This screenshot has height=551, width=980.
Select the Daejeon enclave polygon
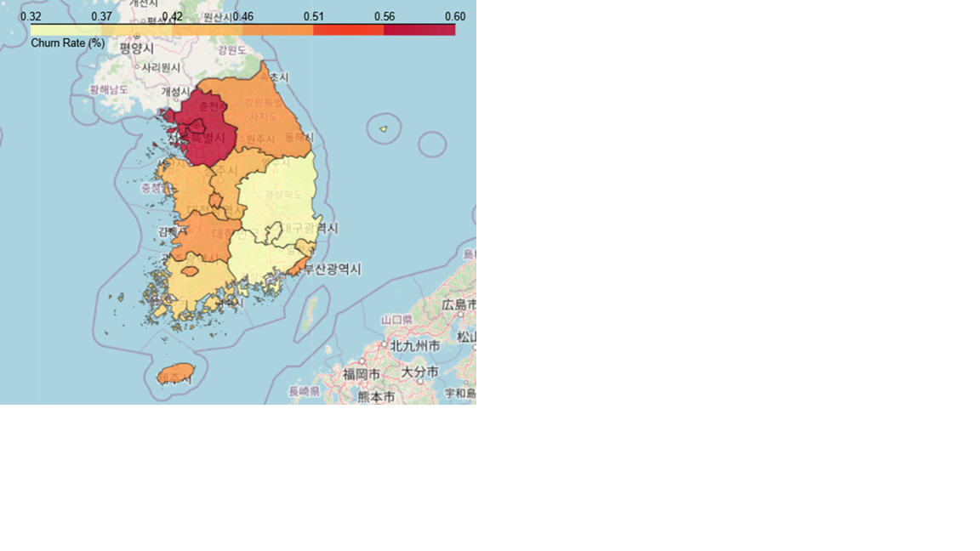click(215, 201)
